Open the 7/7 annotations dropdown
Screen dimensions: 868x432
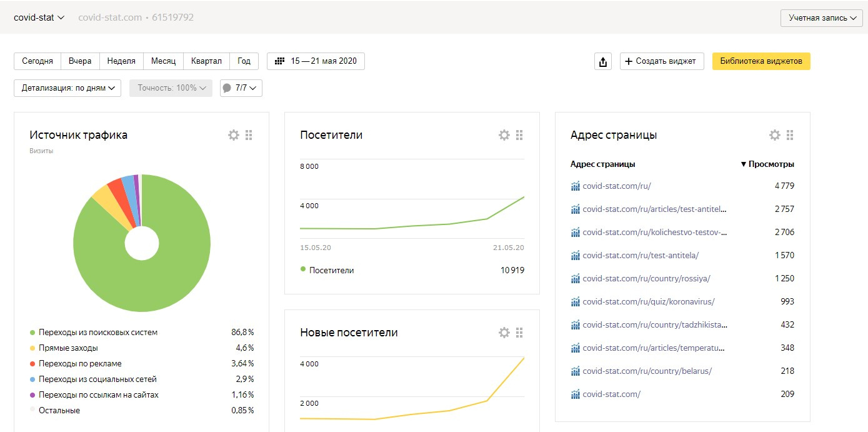(241, 88)
